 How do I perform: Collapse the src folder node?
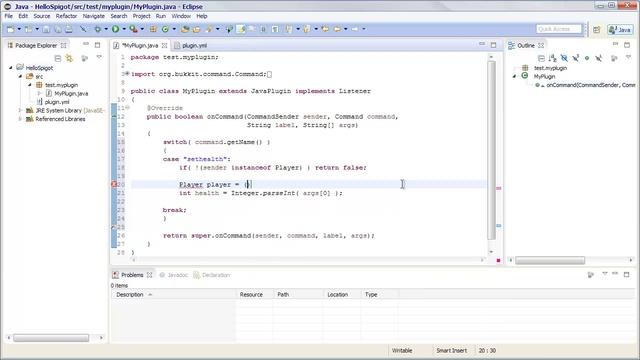(x=20, y=76)
